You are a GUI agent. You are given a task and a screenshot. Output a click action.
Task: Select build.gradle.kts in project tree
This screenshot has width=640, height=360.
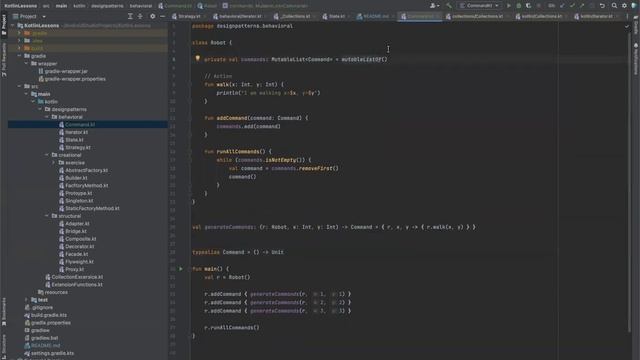(49, 315)
